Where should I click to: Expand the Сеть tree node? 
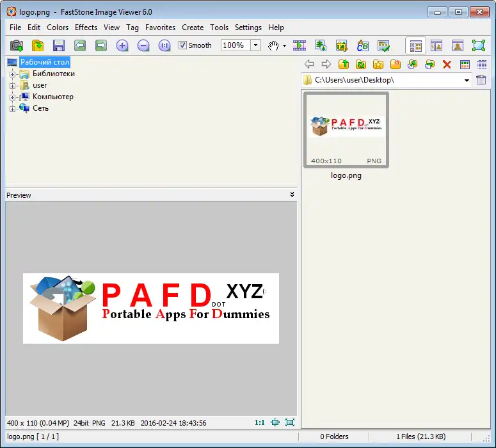pyautogui.click(x=12, y=109)
